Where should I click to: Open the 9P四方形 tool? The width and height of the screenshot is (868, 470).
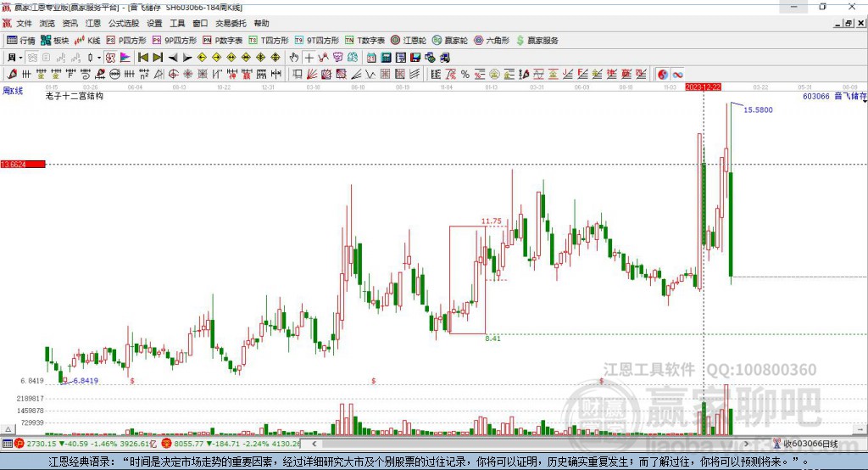175,41
